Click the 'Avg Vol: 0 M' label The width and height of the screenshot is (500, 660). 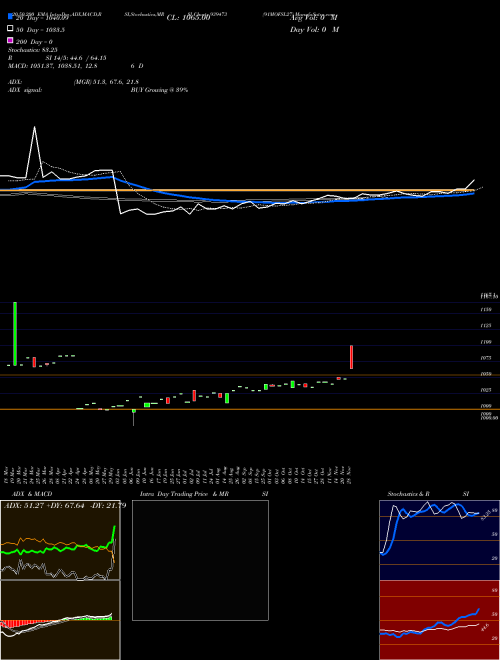pyautogui.click(x=314, y=18)
